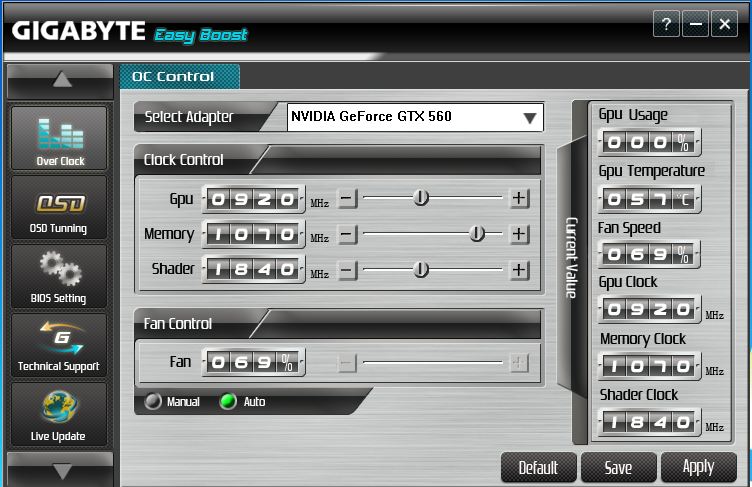Click sidebar scroll up arrow
This screenshot has width=752, height=487.
(61, 80)
